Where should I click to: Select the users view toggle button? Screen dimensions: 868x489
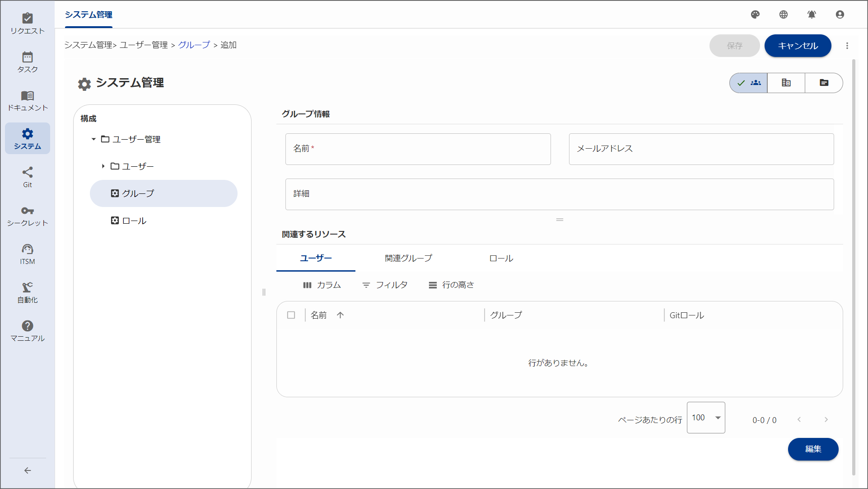click(749, 83)
